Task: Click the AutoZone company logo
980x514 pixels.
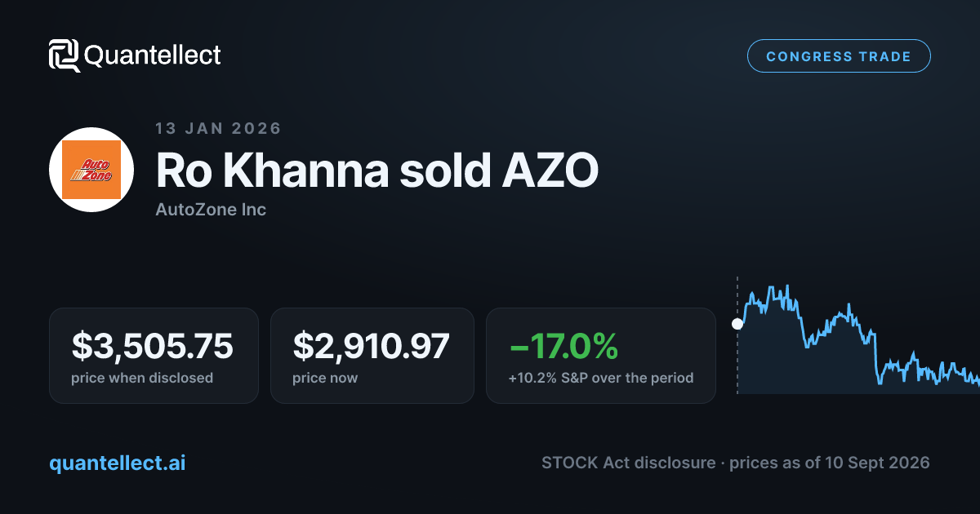Action: pyautogui.click(x=91, y=170)
